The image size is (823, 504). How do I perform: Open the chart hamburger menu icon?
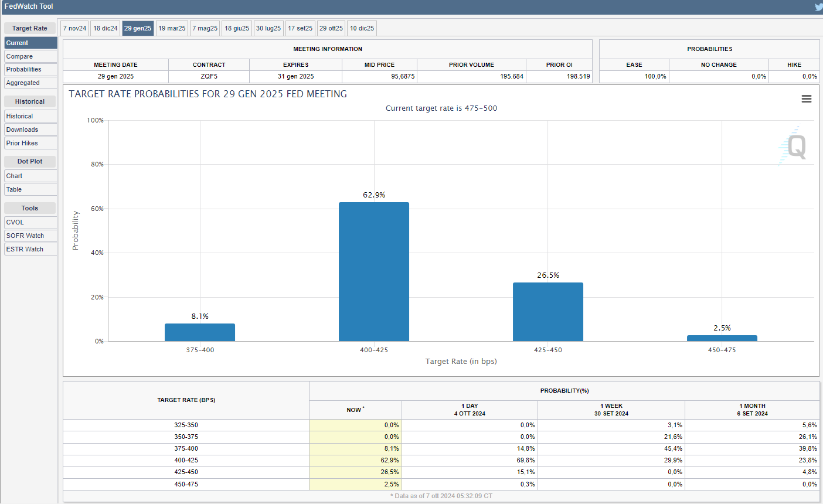pyautogui.click(x=806, y=99)
